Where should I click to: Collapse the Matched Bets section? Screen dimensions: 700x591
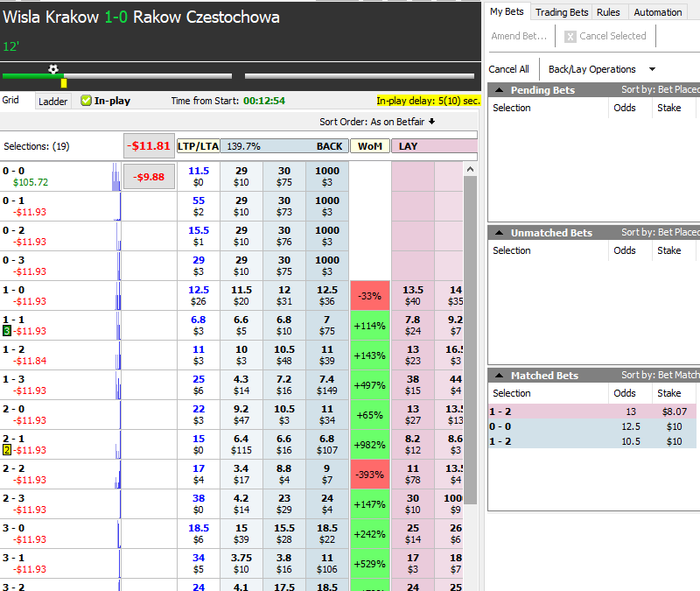(x=498, y=376)
